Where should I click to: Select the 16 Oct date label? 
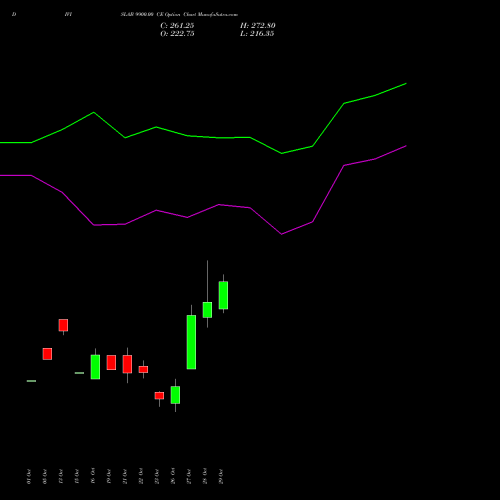click(x=93, y=476)
